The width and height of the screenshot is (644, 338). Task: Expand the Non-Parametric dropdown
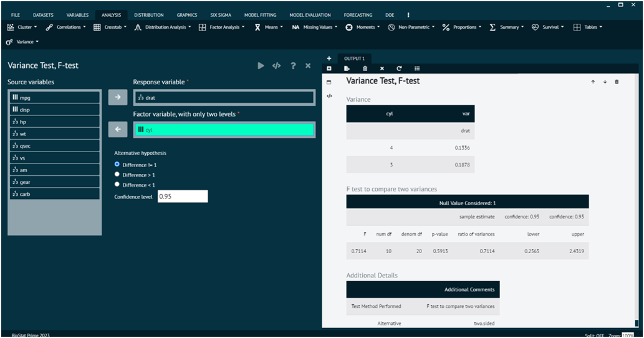pos(411,27)
